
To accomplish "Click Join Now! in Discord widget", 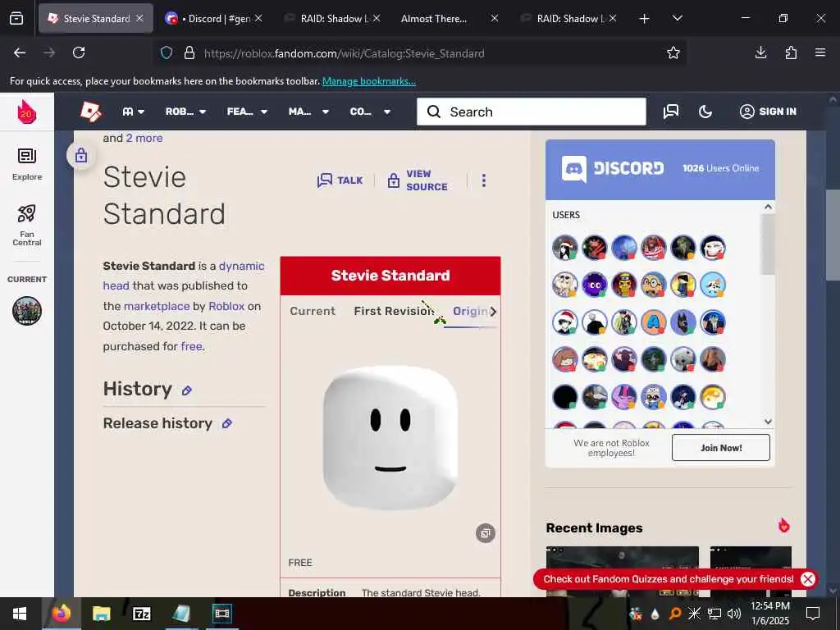I will 720,447.
